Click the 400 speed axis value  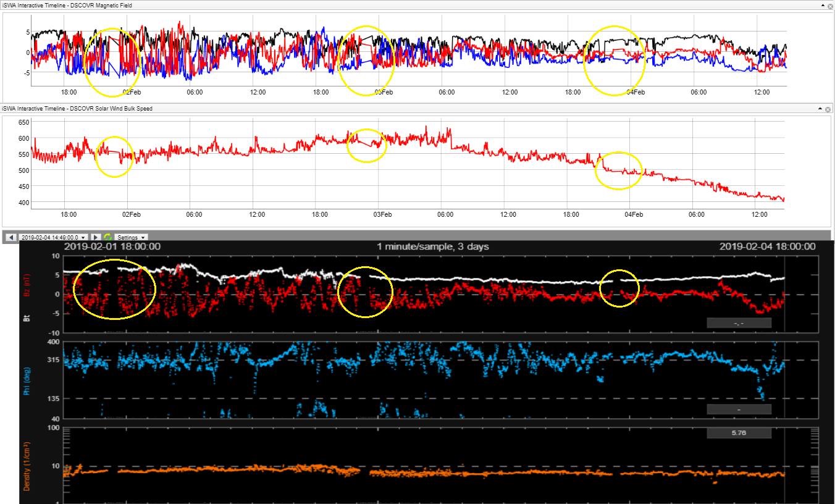click(23, 202)
